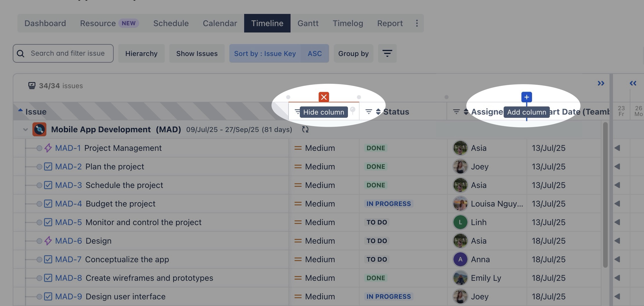Click the filter icon in Status column header

coord(369,112)
